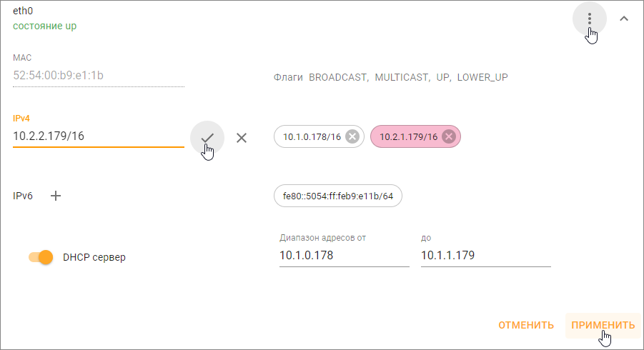The height and width of the screenshot is (350, 644).
Task: Edit the range end 10.1.1.179 field
Action: 485,255
